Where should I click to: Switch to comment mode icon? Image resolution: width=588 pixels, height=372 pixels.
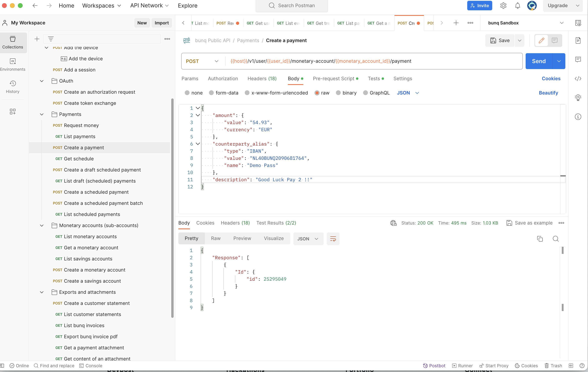[x=555, y=40]
